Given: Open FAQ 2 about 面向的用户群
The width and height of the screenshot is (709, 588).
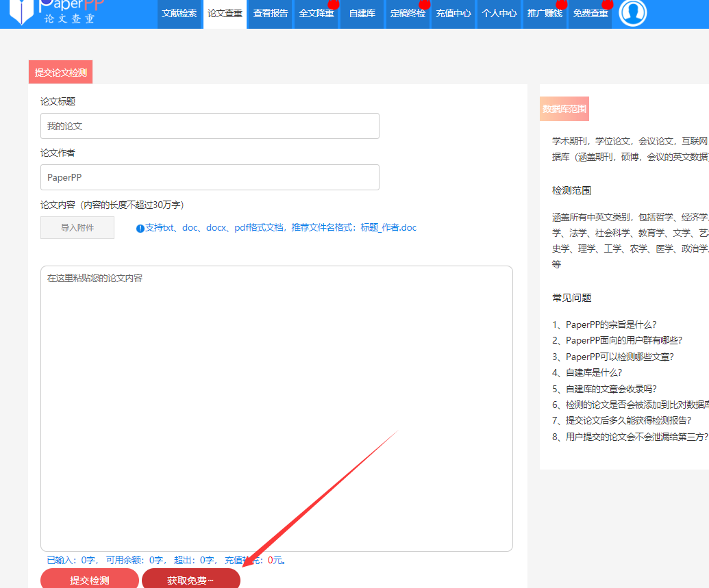Looking at the screenshot, I should tap(617, 340).
